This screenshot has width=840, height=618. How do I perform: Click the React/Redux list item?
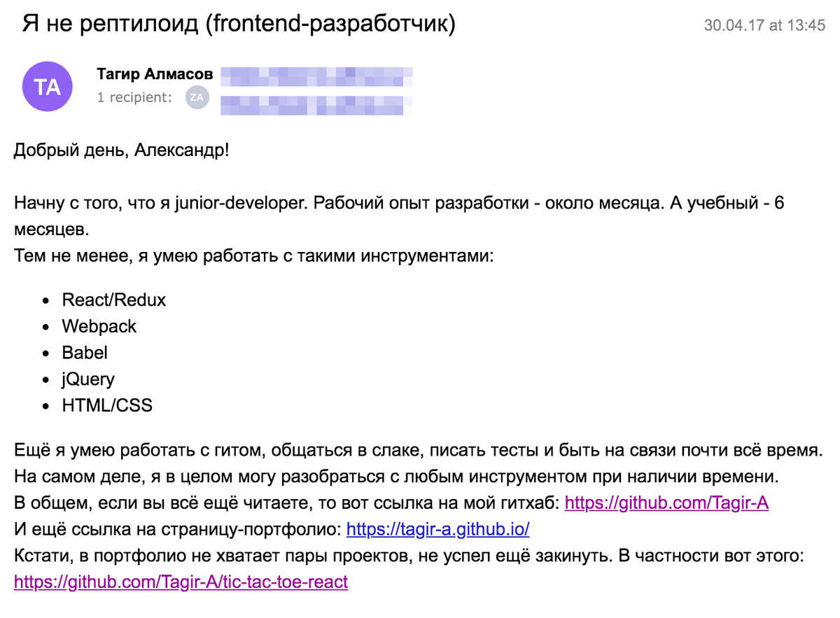pyautogui.click(x=114, y=300)
